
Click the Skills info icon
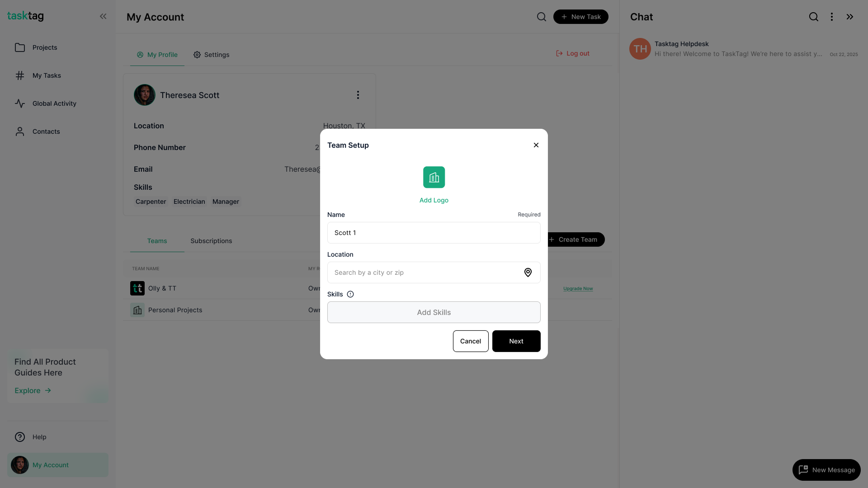tap(350, 294)
